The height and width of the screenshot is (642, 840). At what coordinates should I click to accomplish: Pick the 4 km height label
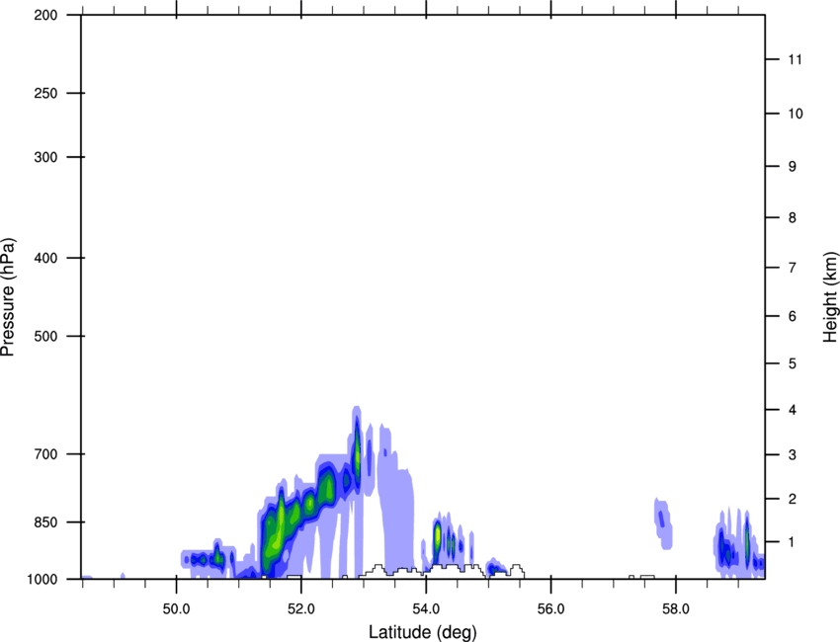click(793, 410)
